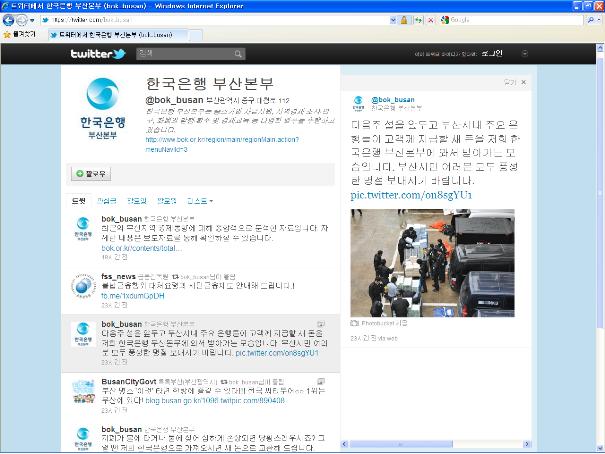The image size is (605, 454).
Task: Click the retweet icon on BusanCityGovt tweet
Action: coord(224,382)
